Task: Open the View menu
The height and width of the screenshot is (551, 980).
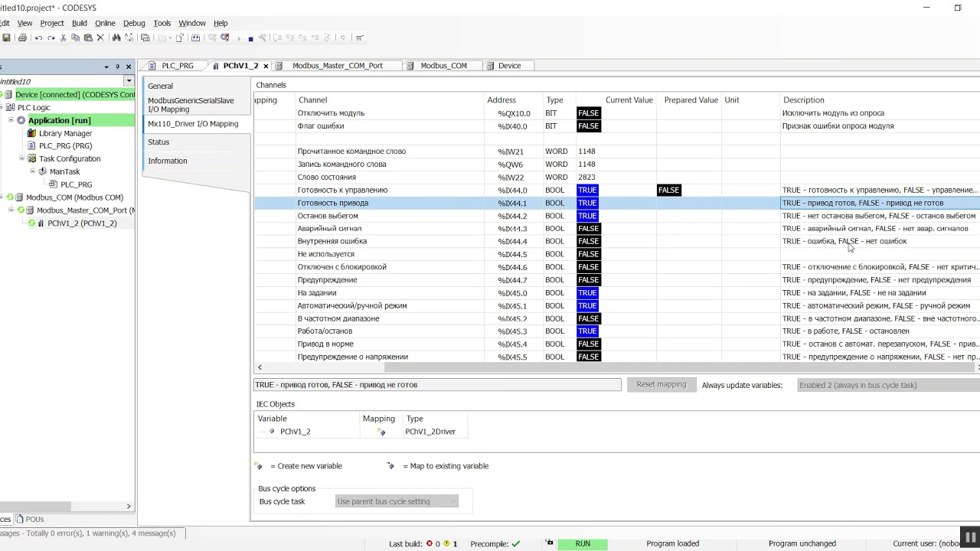Action: (24, 23)
